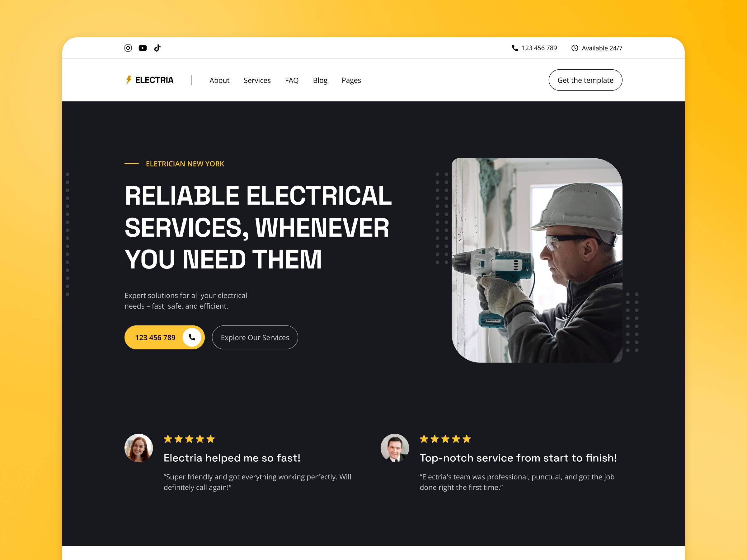
Task: Click the Instagram icon
Action: coord(128,48)
